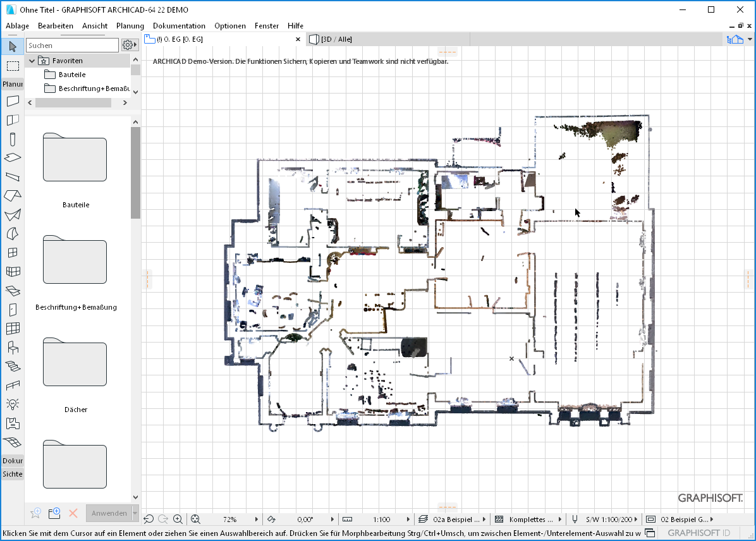
Task: Select the Wall tool
Action: 13,100
